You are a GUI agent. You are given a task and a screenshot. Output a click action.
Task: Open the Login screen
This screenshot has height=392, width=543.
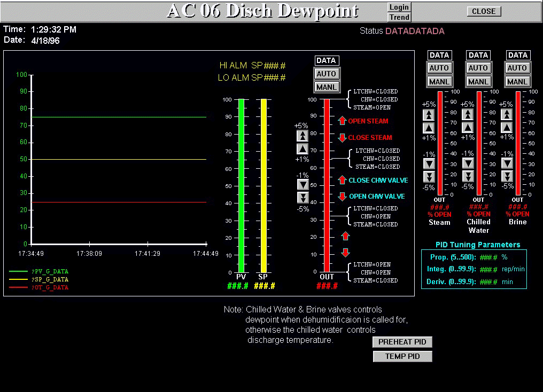click(399, 7)
